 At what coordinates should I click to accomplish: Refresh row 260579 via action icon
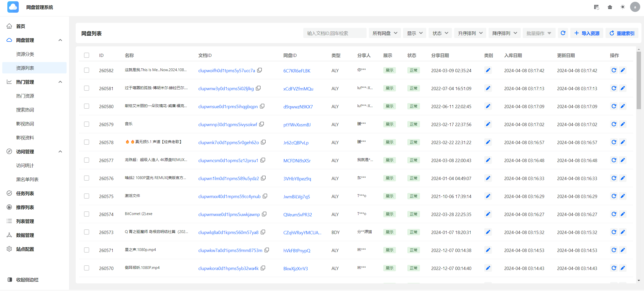point(614,124)
